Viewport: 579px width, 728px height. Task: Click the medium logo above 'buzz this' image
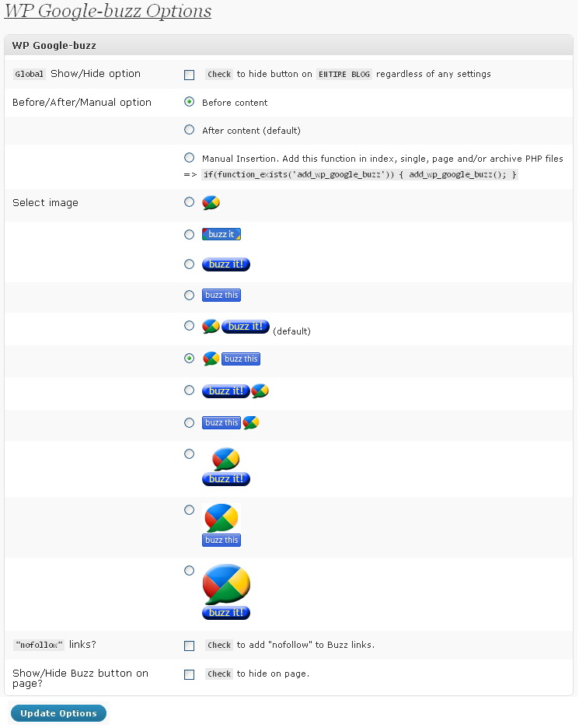(x=221, y=525)
